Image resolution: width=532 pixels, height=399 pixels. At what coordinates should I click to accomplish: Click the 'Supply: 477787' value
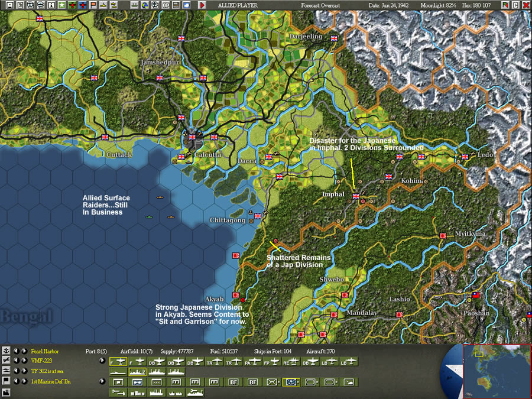click(177, 351)
